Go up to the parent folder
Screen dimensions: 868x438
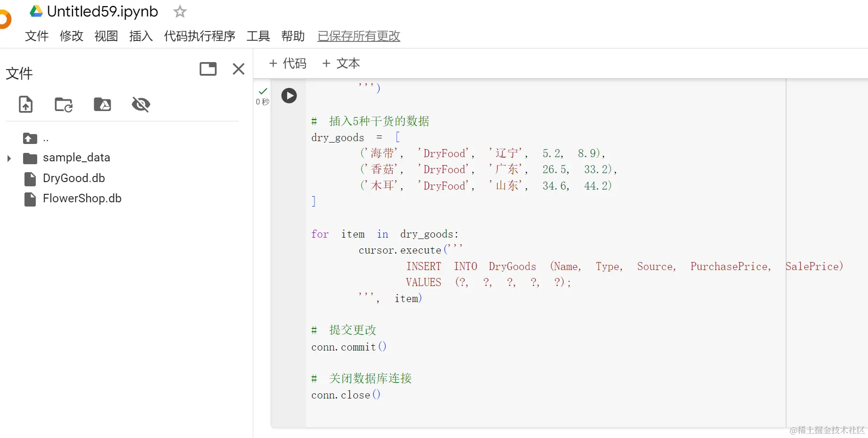[30, 138]
